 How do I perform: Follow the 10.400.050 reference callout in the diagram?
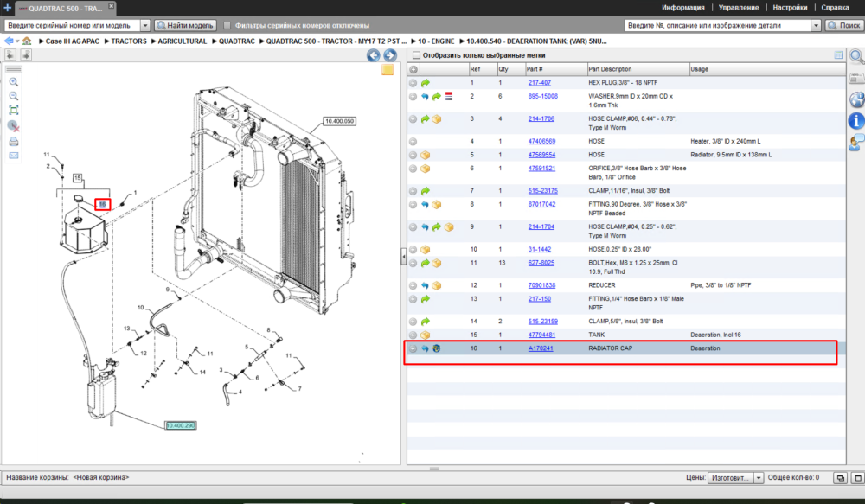pos(339,121)
